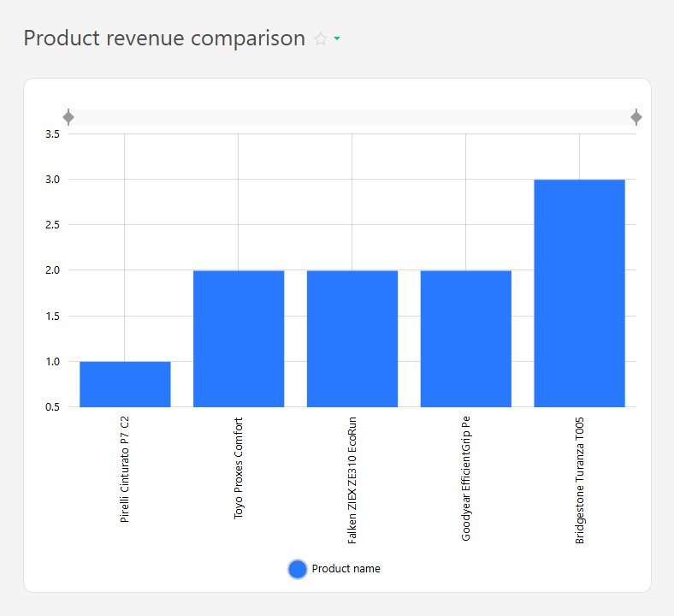Toggle the Product name legend marker
Viewport: 674px width, 616px height.
click(x=297, y=569)
